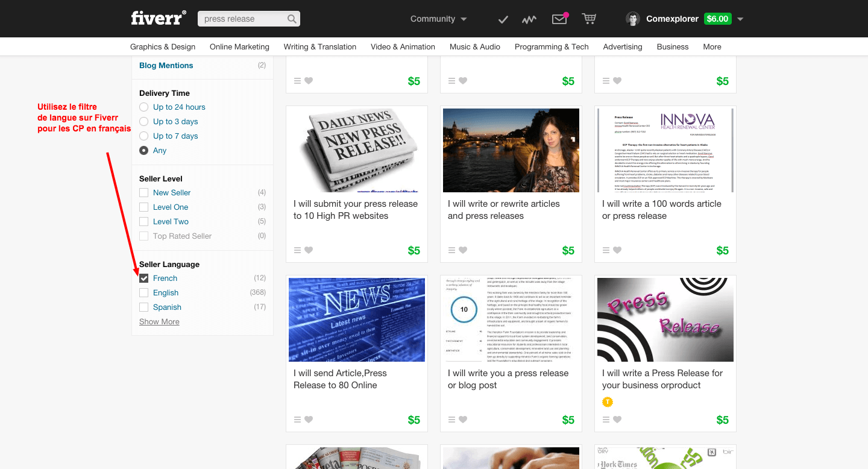Expand the More categories menu
Image resolution: width=868 pixels, height=469 pixels.
click(712, 46)
